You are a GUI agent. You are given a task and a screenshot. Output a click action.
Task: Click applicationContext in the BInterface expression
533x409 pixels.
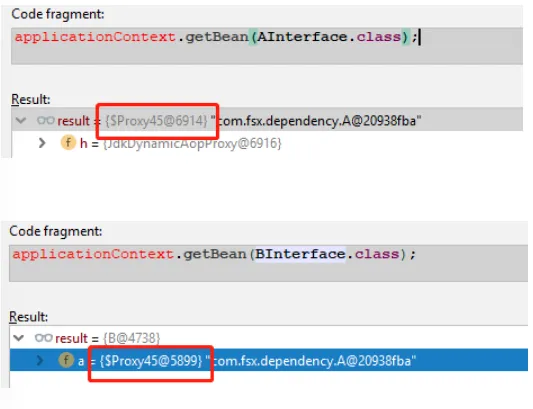[x=93, y=254]
